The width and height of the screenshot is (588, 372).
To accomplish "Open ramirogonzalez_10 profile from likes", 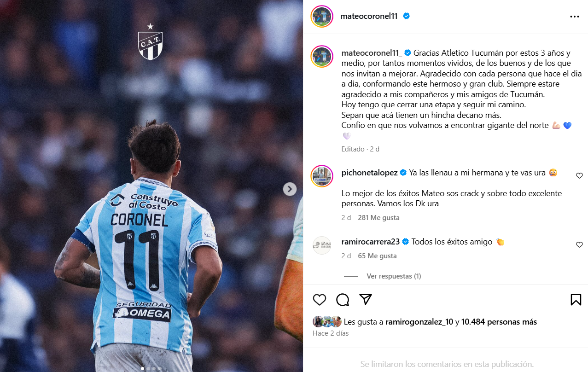I will (x=419, y=322).
